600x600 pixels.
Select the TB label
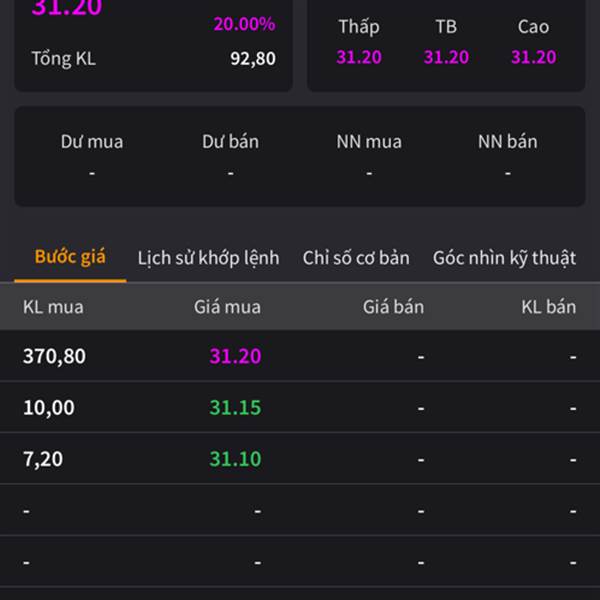[446, 27]
